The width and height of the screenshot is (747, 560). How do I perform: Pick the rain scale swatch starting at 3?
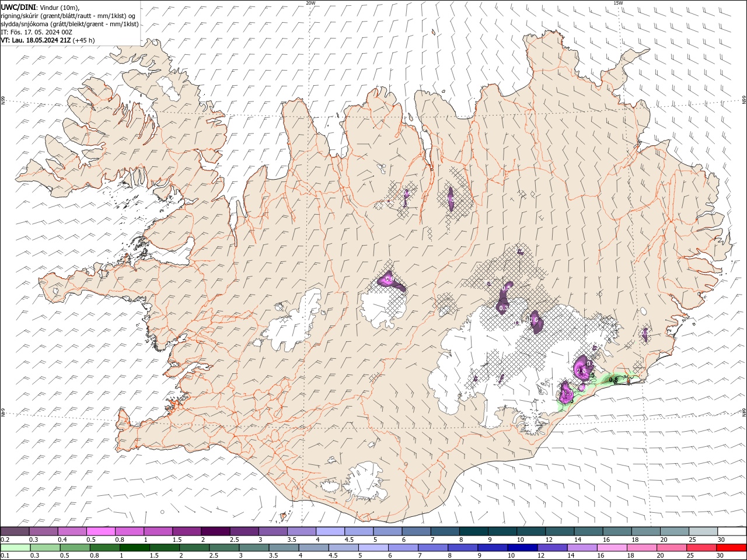[x=254, y=548]
